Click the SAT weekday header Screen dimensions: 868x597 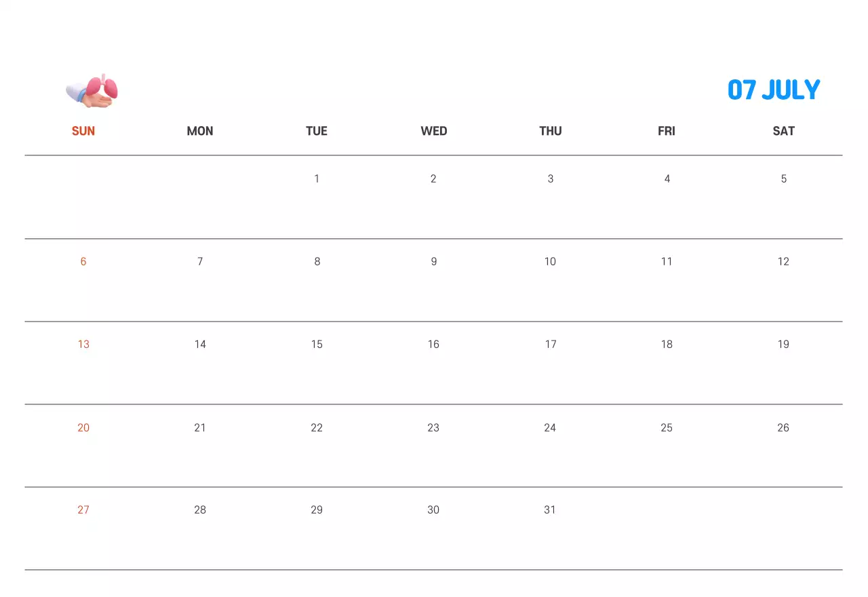point(783,131)
